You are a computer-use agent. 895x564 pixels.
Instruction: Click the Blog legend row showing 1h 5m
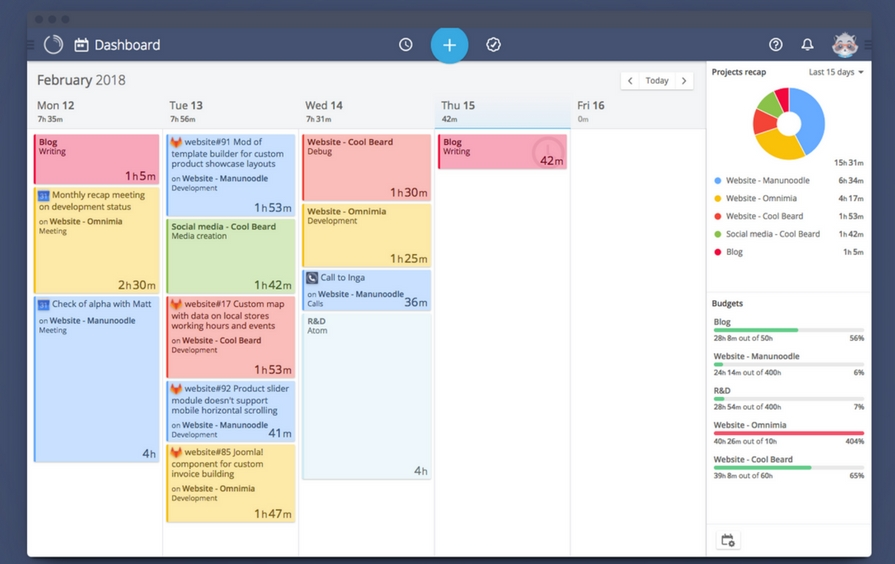point(788,252)
